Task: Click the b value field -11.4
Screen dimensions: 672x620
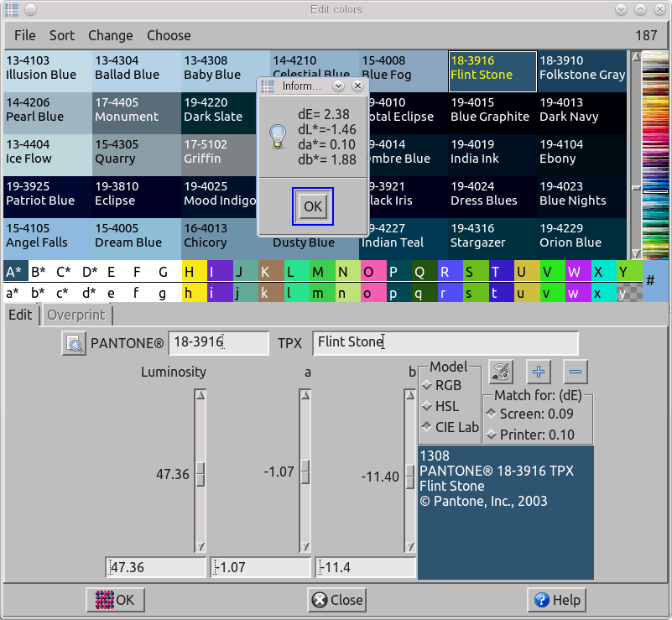Action: click(x=366, y=567)
